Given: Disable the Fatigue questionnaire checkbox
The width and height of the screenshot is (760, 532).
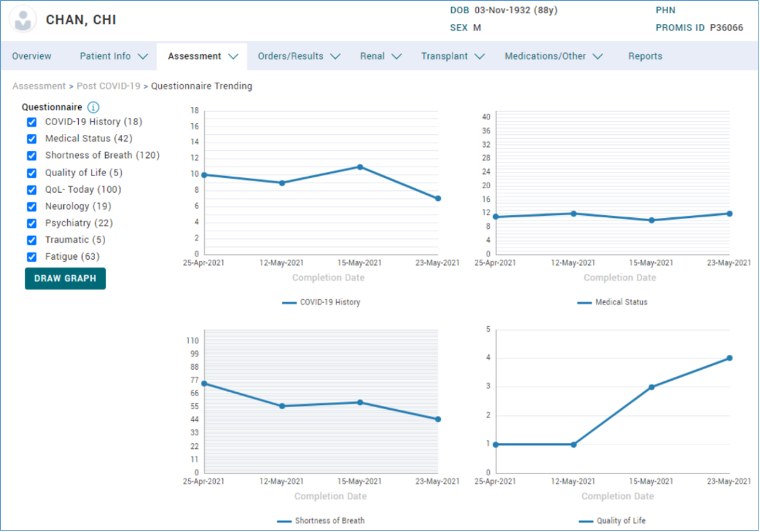Looking at the screenshot, I should click(32, 257).
